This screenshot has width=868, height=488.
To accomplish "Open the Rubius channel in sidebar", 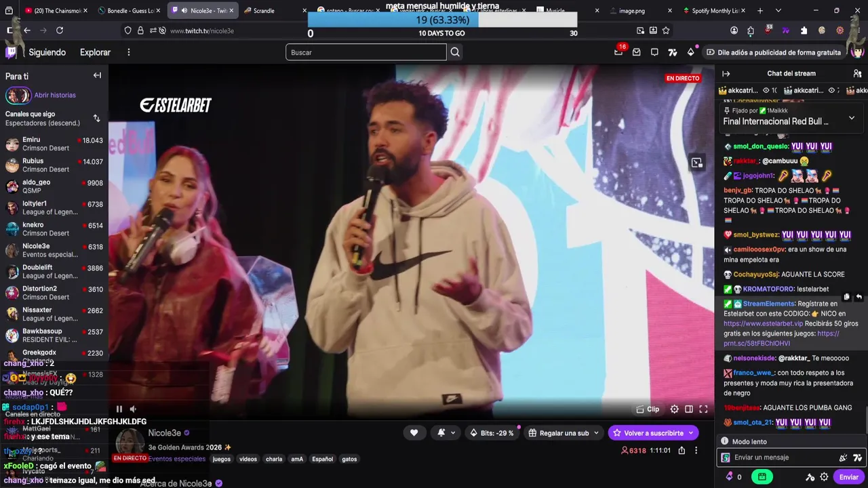I will pos(54,165).
